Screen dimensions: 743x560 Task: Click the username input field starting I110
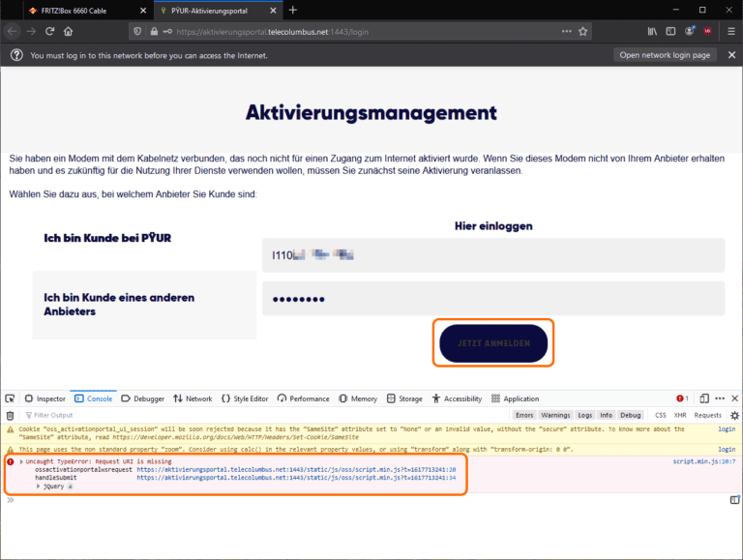[493, 255]
